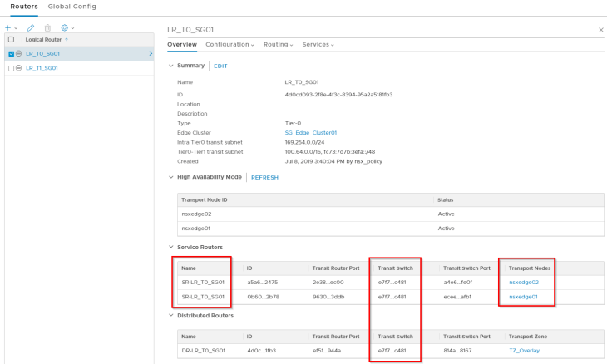The width and height of the screenshot is (607, 364).
Task: Click the EDIT link next to Summary
Action: 220,66
